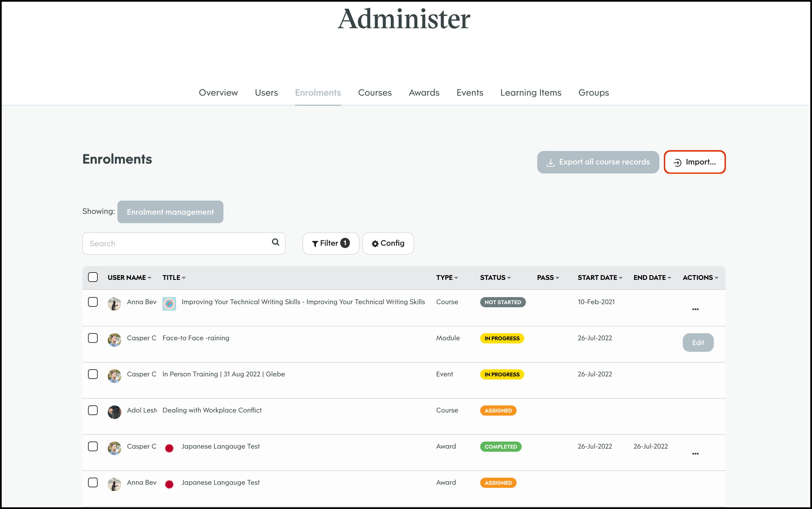
Task: Click Export all course records button
Action: click(x=598, y=162)
